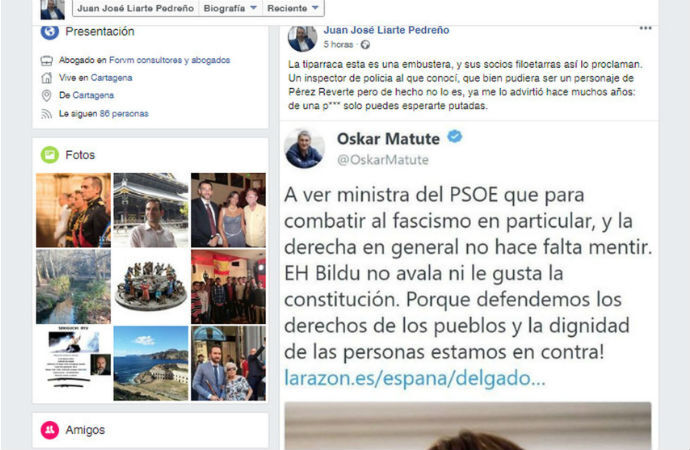
Task: Click the public globe privacy icon
Action: (x=365, y=44)
